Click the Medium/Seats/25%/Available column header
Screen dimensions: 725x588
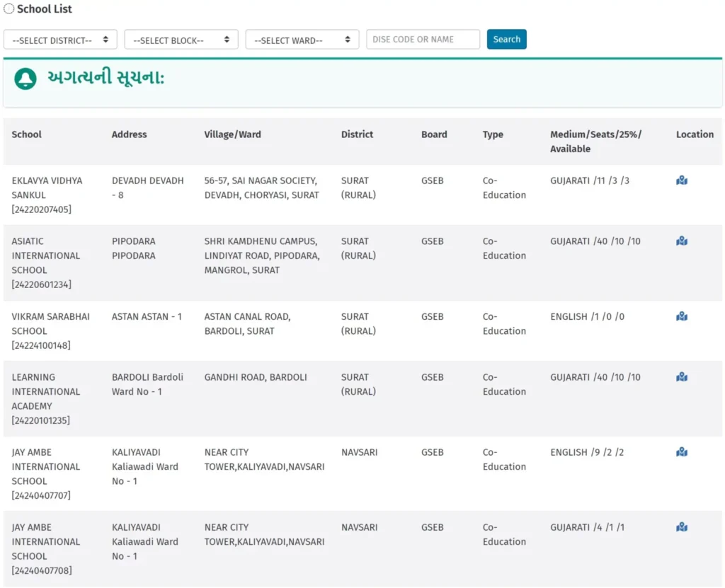point(596,142)
